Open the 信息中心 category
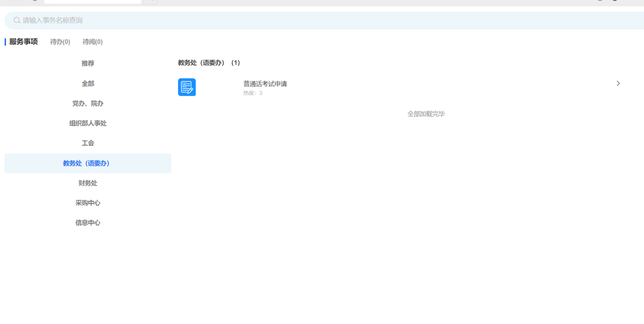Screen dimensions: 644x324 click(88, 223)
